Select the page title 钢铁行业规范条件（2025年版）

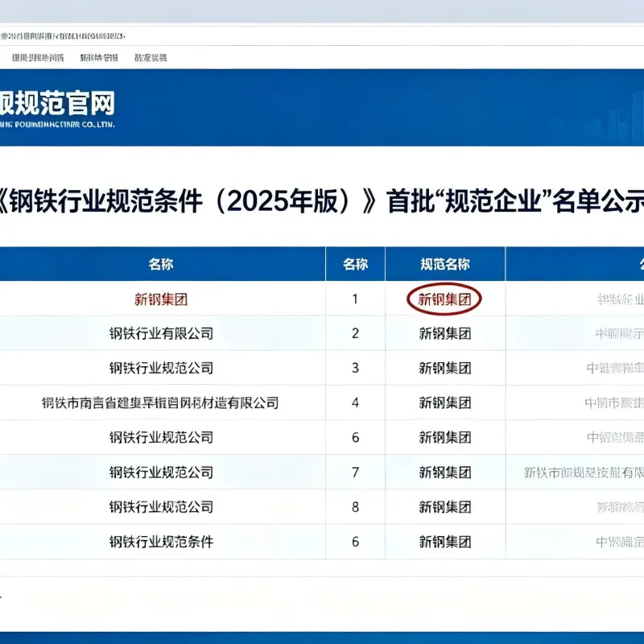click(186, 201)
